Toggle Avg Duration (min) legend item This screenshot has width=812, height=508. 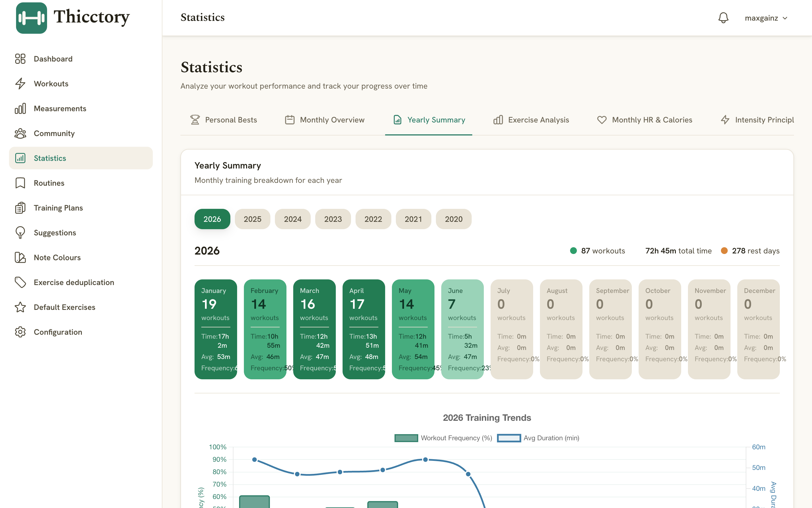pos(538,438)
